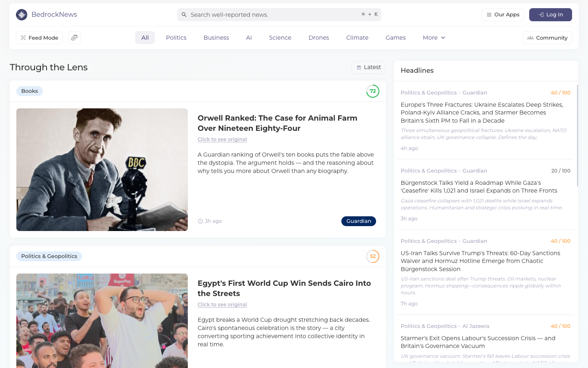Select the All tab

point(145,38)
